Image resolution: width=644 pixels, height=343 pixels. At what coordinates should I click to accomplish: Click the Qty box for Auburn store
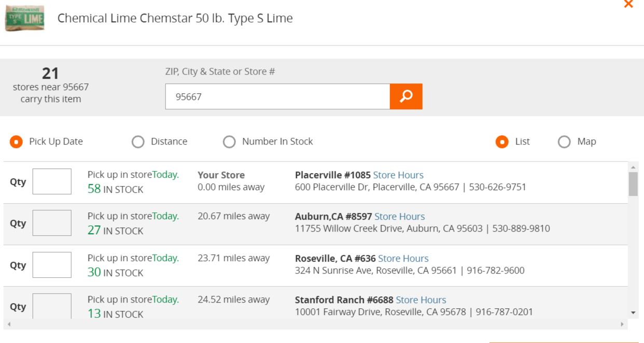[x=52, y=223]
